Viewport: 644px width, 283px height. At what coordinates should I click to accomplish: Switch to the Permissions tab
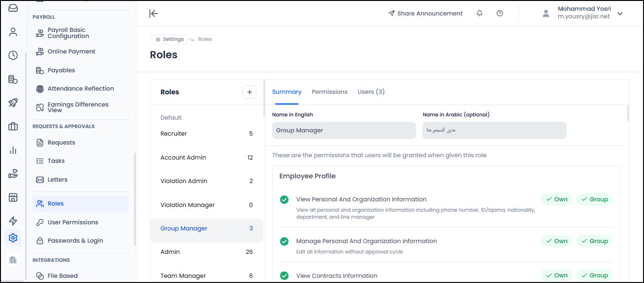pyautogui.click(x=330, y=92)
